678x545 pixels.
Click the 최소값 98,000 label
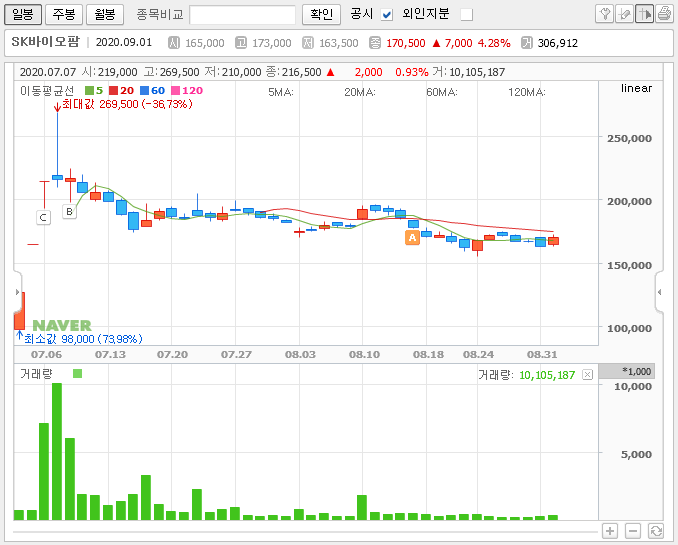pyautogui.click(x=83, y=339)
